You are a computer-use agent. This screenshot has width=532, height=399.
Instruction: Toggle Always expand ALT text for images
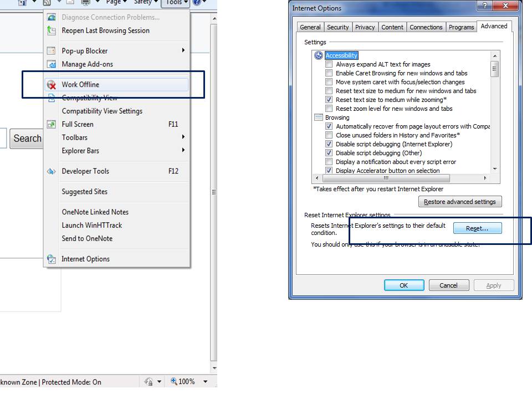[329, 64]
